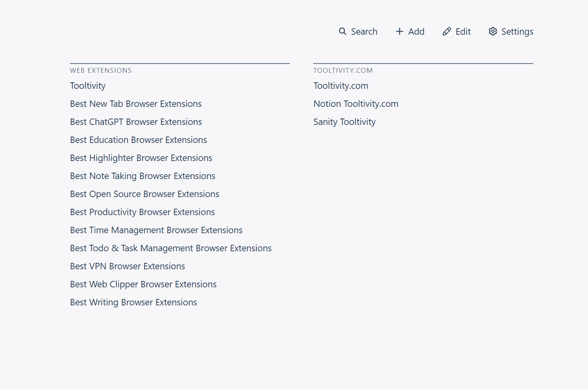
Task: Open the Tooltivity link under Web Extensions
Action: 88,86
